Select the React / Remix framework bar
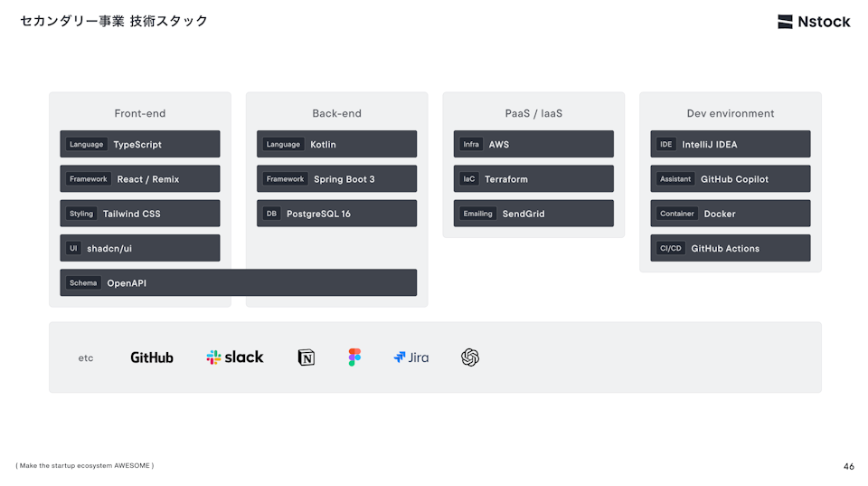Viewport: 868px width, 486px height. [x=140, y=179]
